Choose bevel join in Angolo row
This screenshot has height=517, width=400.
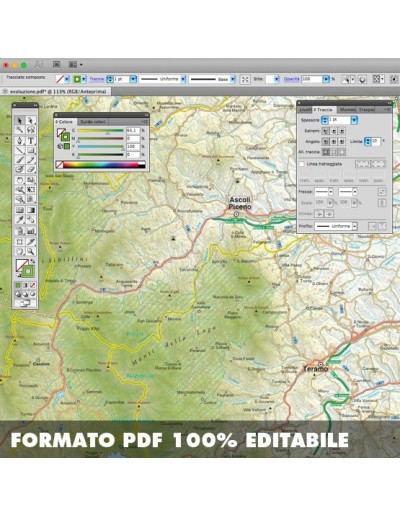[x=341, y=142]
